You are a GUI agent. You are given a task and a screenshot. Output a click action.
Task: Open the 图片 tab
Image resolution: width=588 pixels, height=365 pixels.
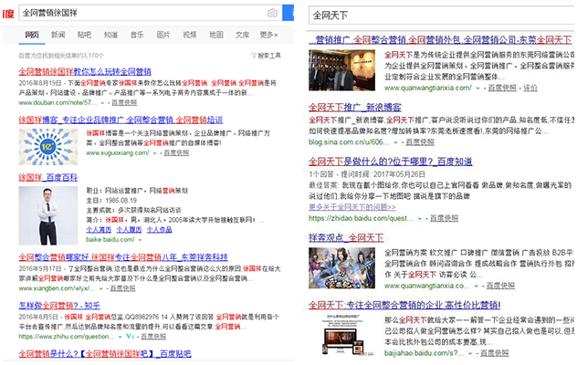163,35
